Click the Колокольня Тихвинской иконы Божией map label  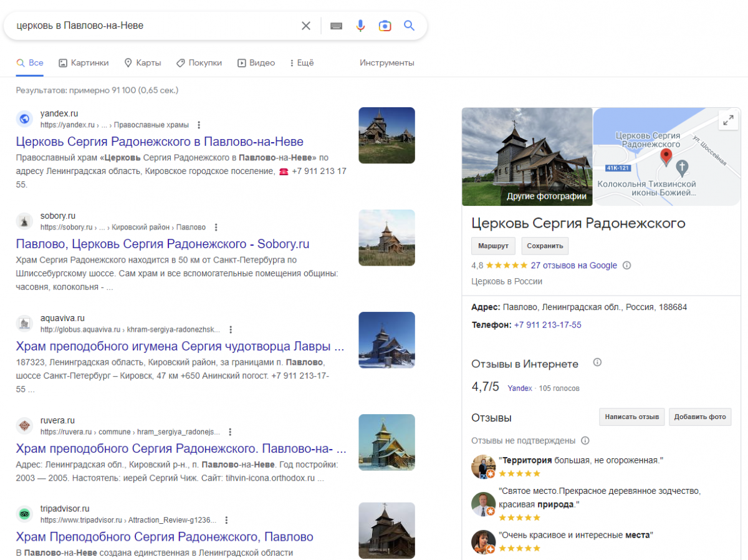click(x=647, y=188)
